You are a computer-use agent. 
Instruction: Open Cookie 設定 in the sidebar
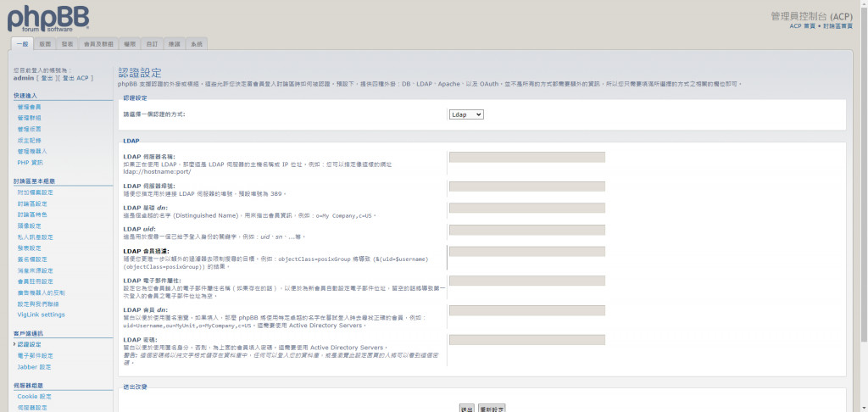point(34,397)
